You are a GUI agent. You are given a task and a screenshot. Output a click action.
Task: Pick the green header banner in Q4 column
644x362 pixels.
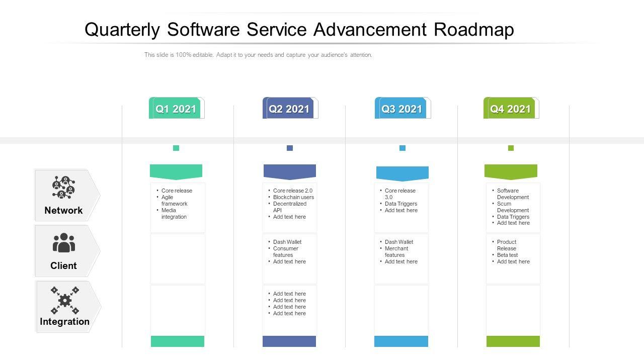coord(511,172)
